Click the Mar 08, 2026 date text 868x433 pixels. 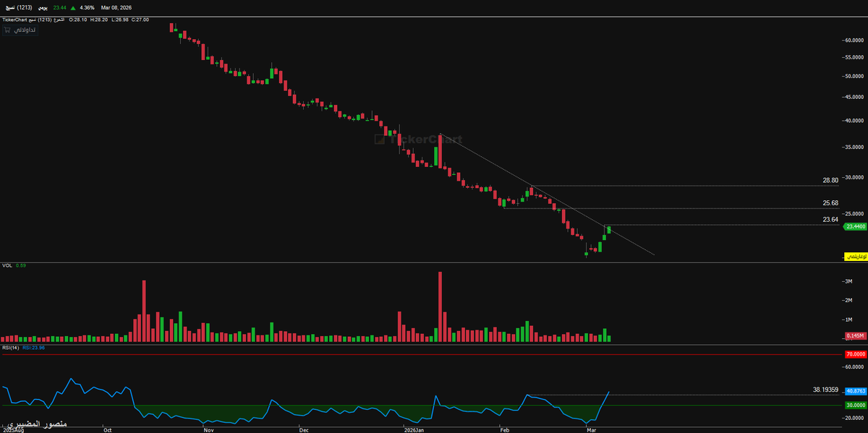(116, 8)
